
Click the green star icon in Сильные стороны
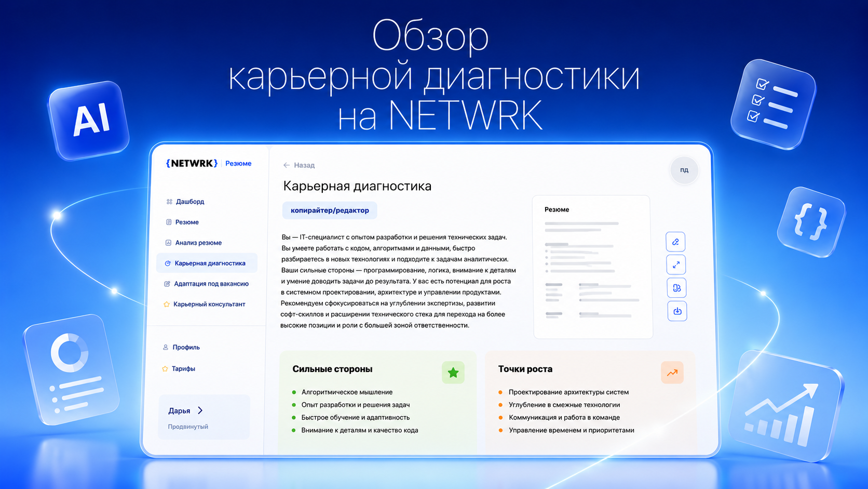tap(453, 373)
